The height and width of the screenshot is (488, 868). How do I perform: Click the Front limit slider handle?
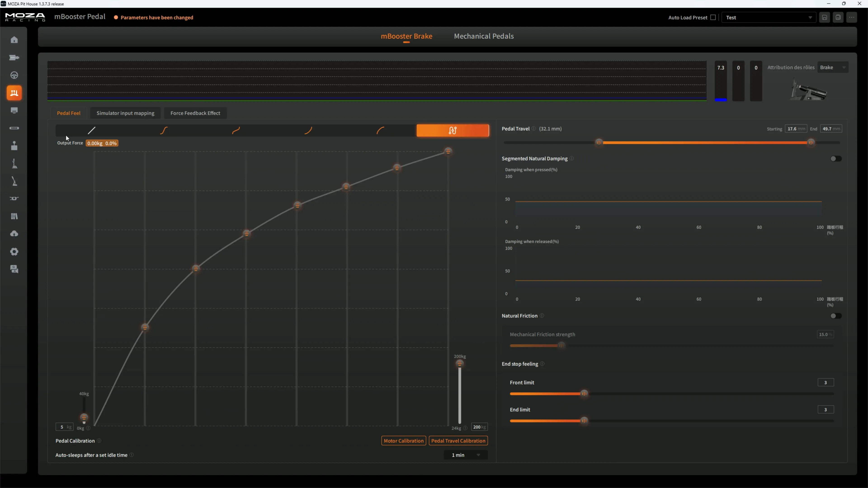click(584, 394)
